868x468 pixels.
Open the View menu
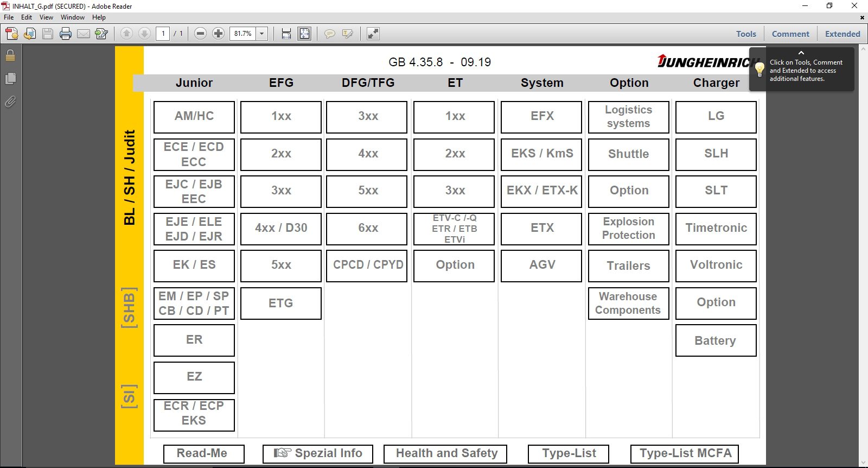coord(46,17)
